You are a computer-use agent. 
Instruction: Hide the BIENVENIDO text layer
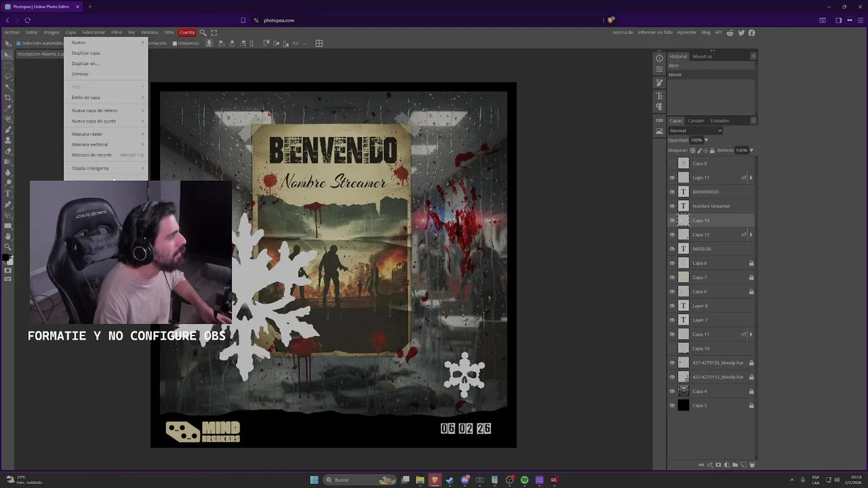pyautogui.click(x=672, y=192)
